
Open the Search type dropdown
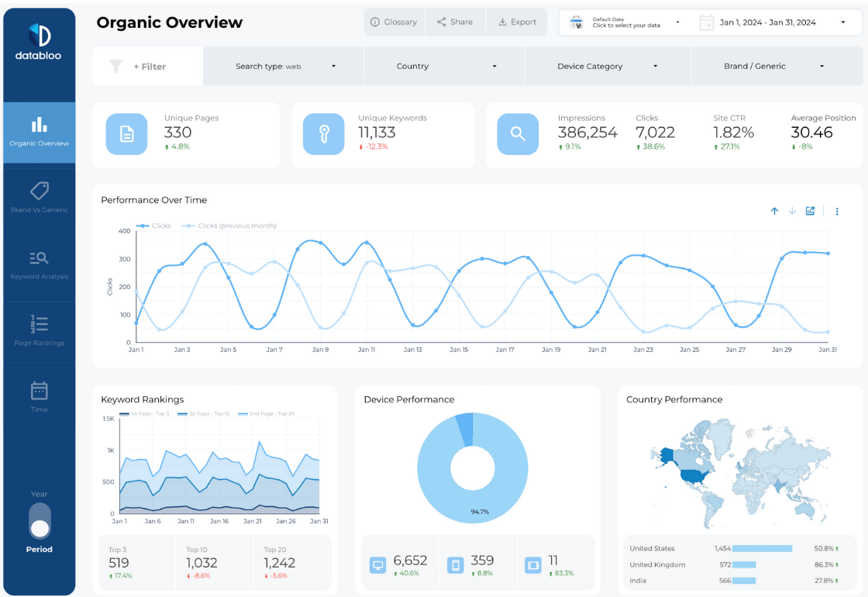pos(284,67)
